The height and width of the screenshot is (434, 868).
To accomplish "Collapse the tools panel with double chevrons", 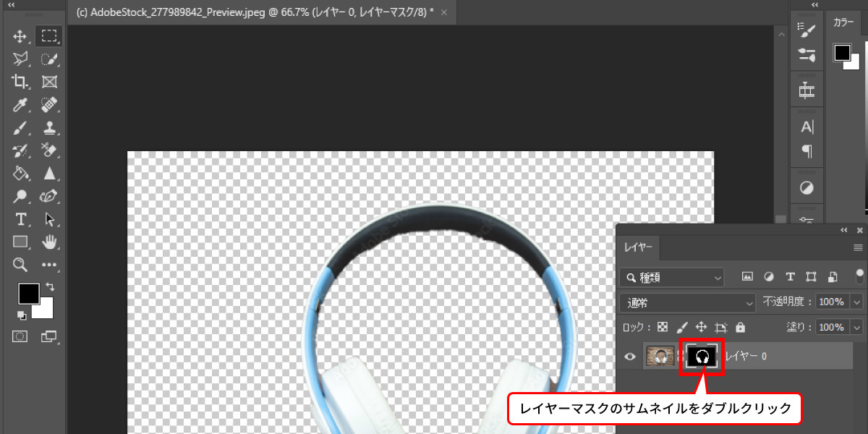I will point(11,4).
